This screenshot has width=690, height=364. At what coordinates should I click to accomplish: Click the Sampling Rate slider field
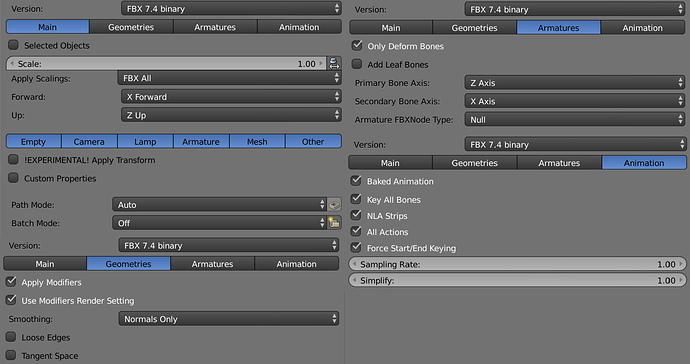(x=518, y=264)
